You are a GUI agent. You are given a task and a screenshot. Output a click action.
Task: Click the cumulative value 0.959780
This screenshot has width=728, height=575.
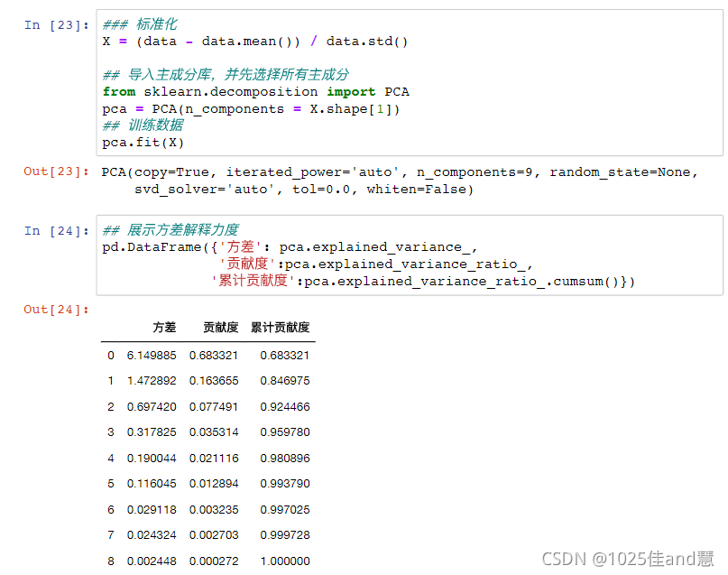click(284, 432)
